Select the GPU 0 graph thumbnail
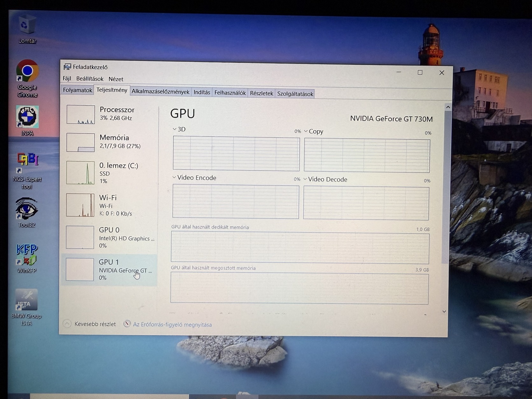Image resolution: width=532 pixels, height=399 pixels. [80, 237]
